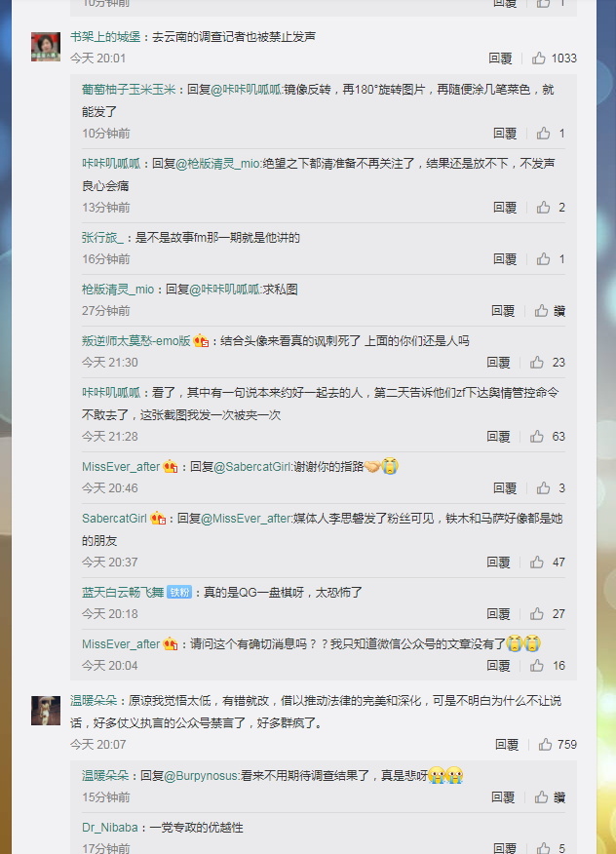
Task: Open 温暖朵朵's avatar picture
Action: tap(46, 711)
